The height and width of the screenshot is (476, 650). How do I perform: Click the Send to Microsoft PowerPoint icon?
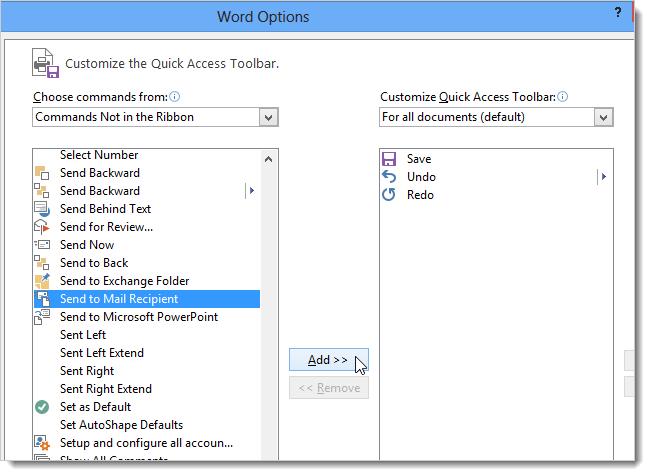(x=42, y=317)
